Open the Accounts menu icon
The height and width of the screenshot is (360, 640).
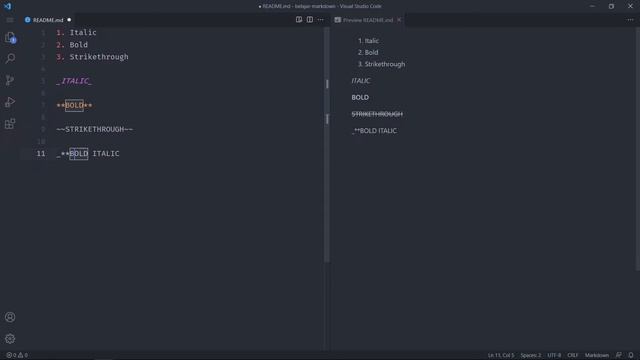[10, 317]
